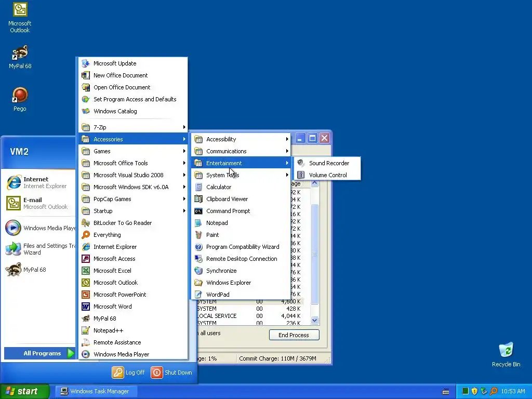This screenshot has width=532, height=399.
Task: Launch MyPal 68 from All Programs list
Action: coord(133,318)
